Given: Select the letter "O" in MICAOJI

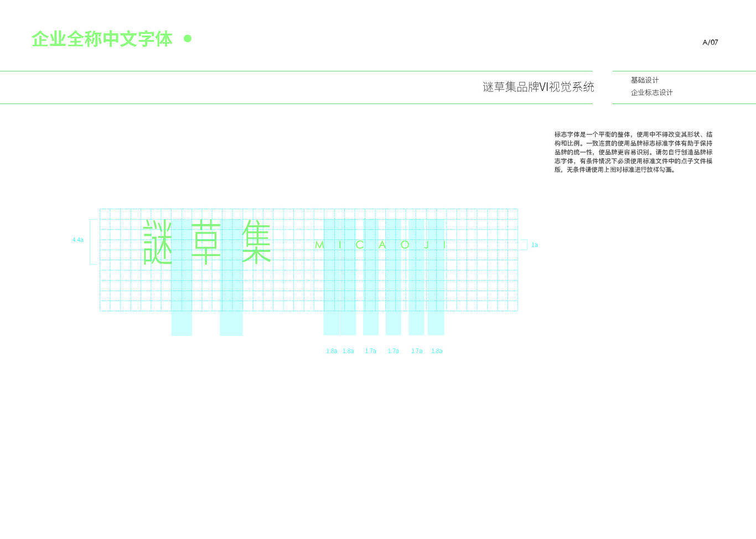Looking at the screenshot, I should coord(405,245).
